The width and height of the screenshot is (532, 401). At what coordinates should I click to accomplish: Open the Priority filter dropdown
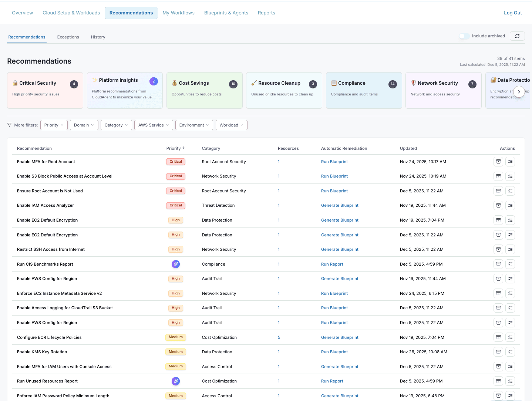click(x=54, y=125)
